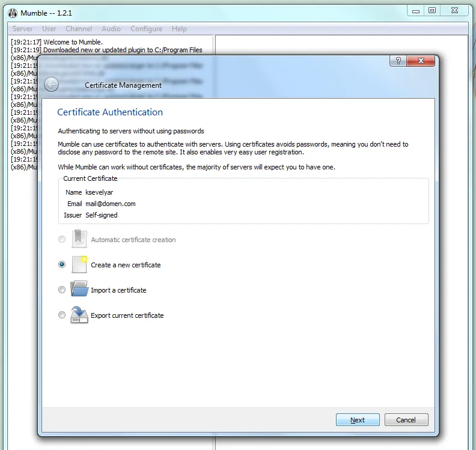Close the Mumble main window

click(x=454, y=11)
